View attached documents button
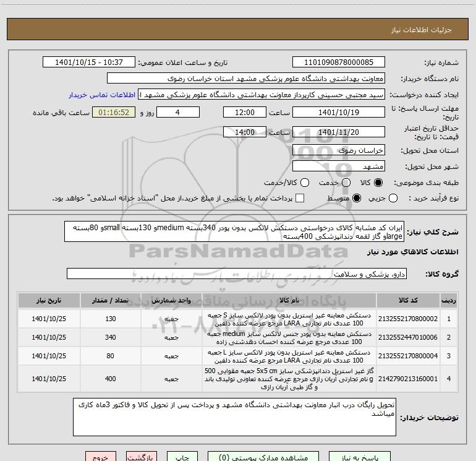The height and width of the screenshot is (461, 476). (x=263, y=457)
